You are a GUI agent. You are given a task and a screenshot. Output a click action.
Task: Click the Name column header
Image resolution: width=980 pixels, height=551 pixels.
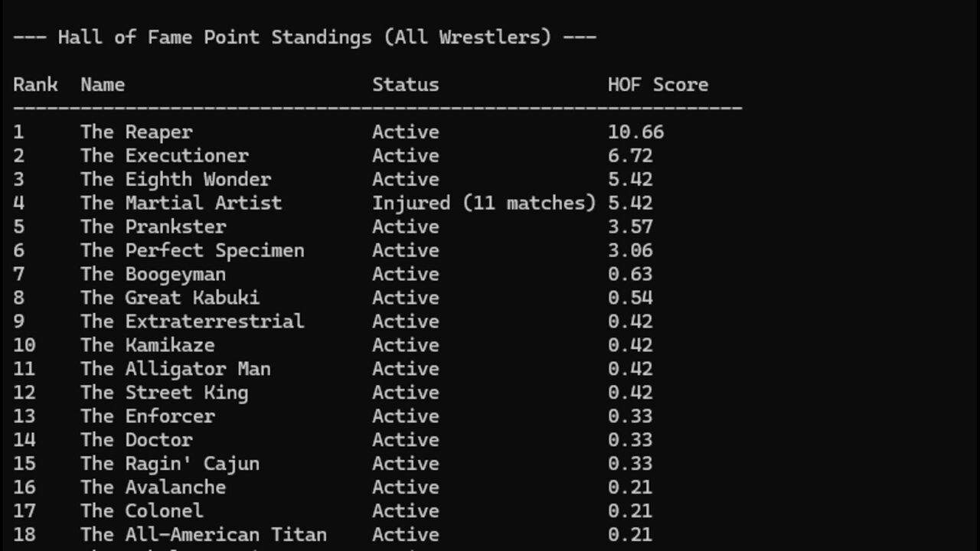click(x=103, y=84)
